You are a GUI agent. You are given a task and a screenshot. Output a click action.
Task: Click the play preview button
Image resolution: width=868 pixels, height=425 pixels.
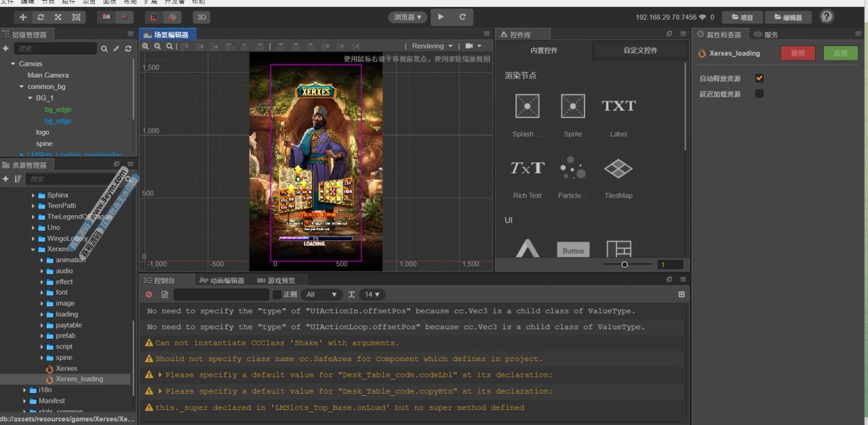point(441,17)
